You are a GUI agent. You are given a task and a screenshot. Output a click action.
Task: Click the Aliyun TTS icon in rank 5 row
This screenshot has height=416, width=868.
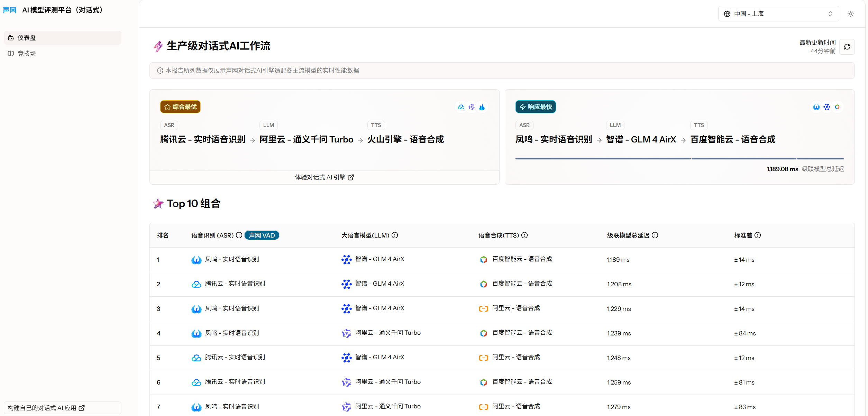484,358
